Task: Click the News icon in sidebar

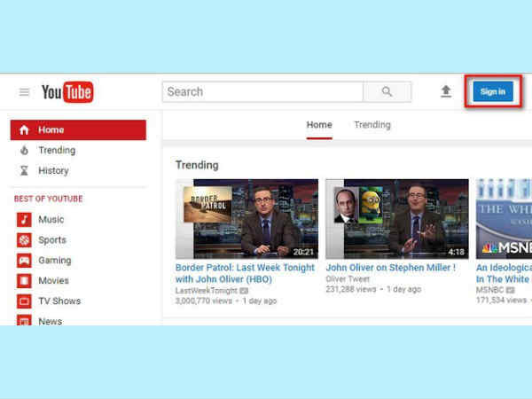Action: pyautogui.click(x=24, y=320)
